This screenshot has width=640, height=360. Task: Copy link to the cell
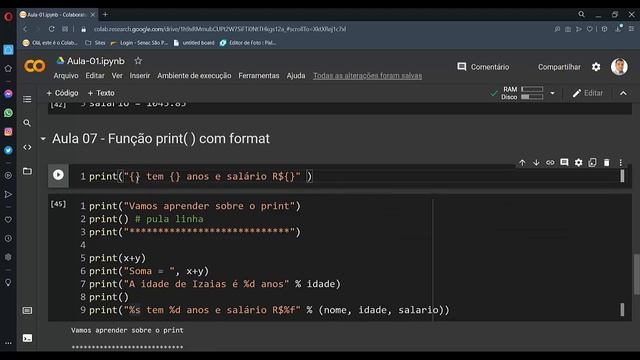(x=550, y=162)
